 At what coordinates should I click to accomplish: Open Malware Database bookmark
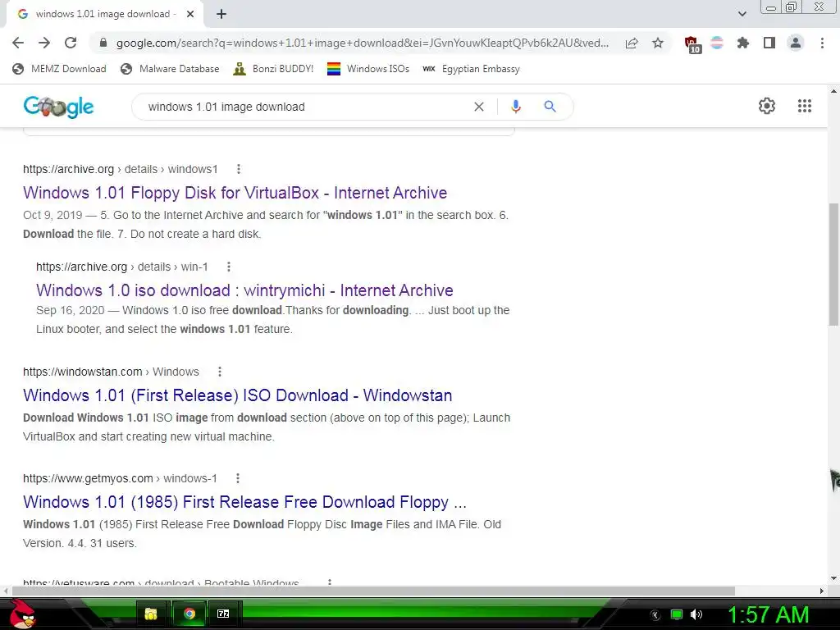point(171,69)
